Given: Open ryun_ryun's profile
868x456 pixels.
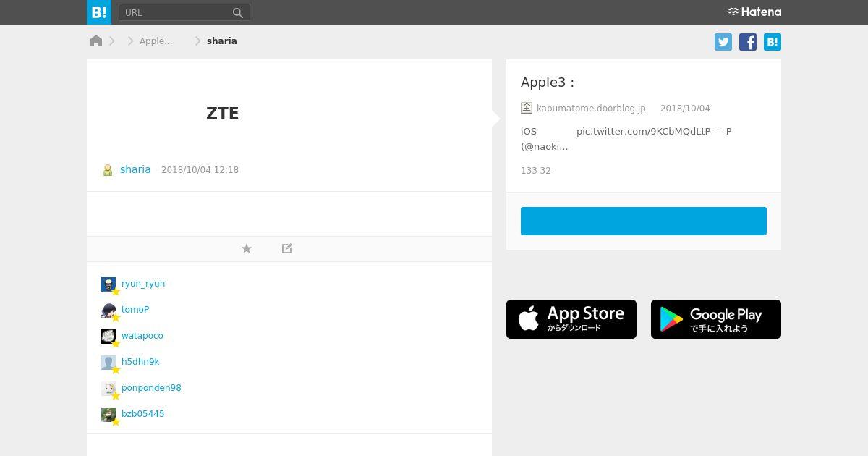Looking at the screenshot, I should [x=143, y=284].
